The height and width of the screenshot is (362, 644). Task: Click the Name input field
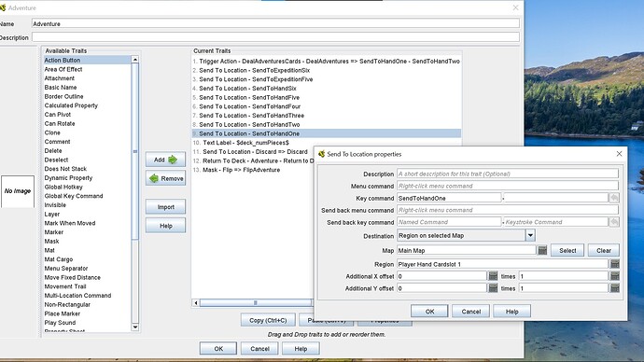tap(275, 24)
